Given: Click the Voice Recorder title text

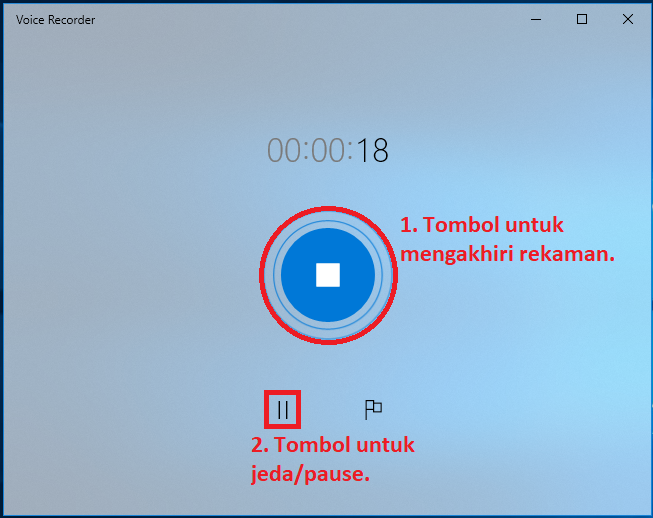Looking at the screenshot, I should point(55,20).
